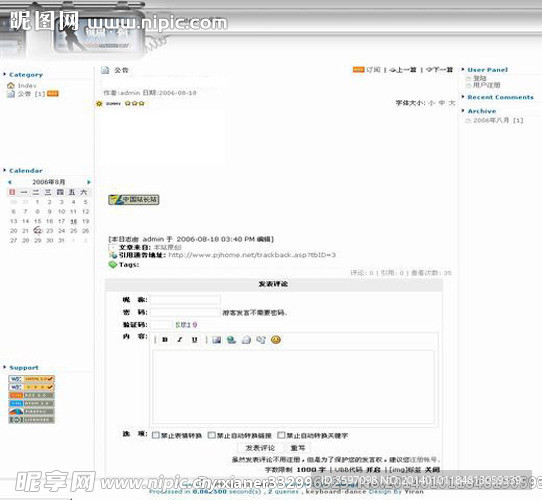Collapse the Category section
Image resolution: width=542 pixels, height=500 pixels.
pyautogui.click(x=4, y=74)
